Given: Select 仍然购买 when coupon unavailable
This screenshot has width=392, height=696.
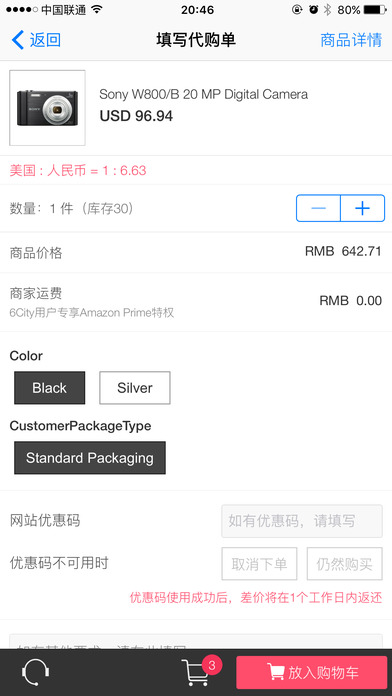Looking at the screenshot, I should click(344, 564).
